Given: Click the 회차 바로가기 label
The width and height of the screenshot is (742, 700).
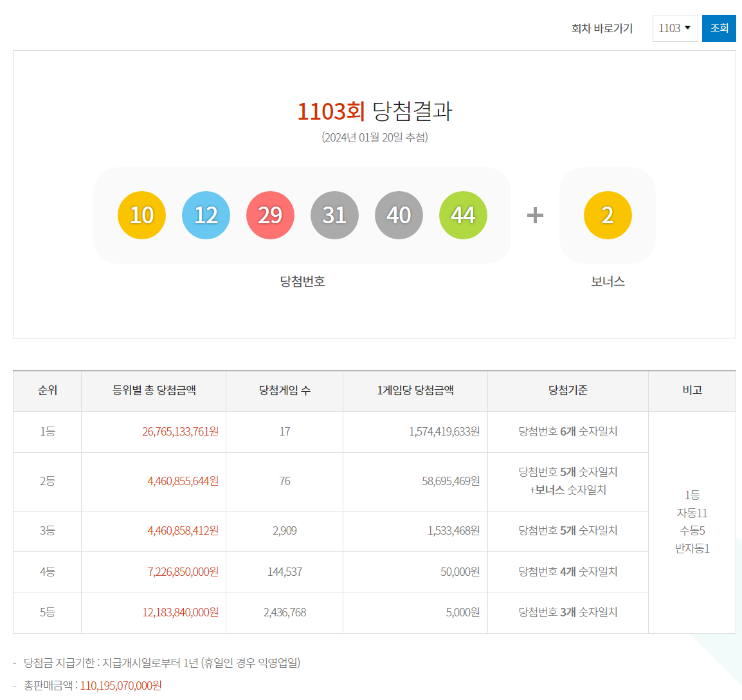Looking at the screenshot, I should point(602,28).
